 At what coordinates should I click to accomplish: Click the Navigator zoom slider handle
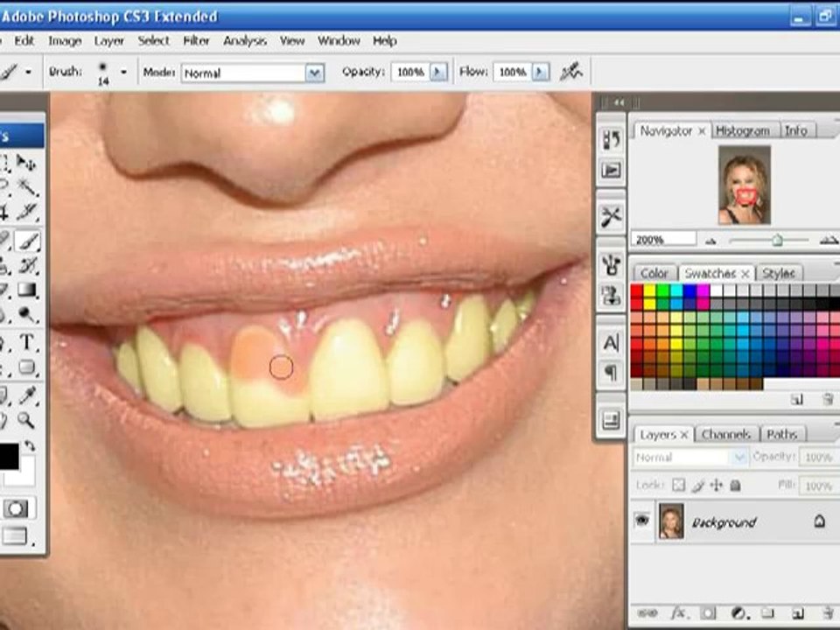[x=777, y=241]
